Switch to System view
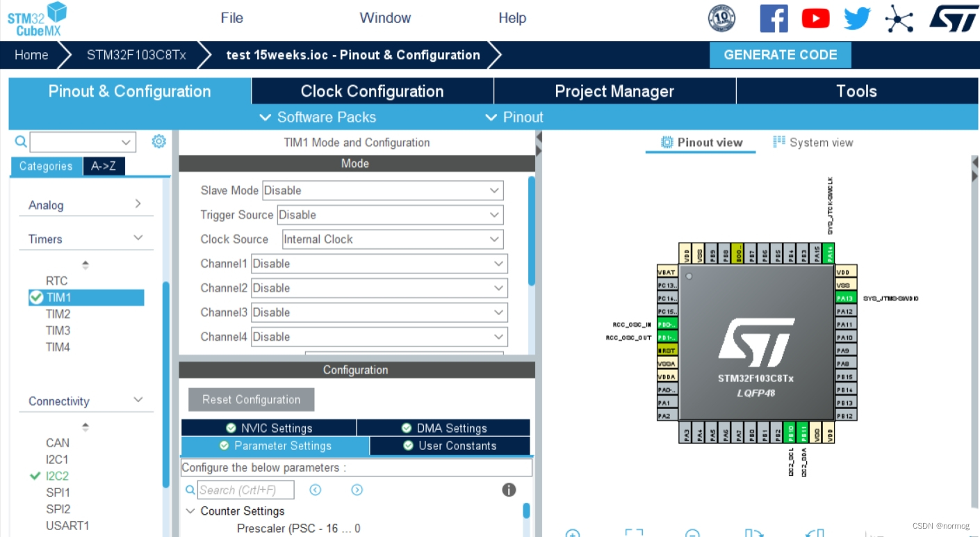This screenshot has height=537, width=980. tap(813, 143)
